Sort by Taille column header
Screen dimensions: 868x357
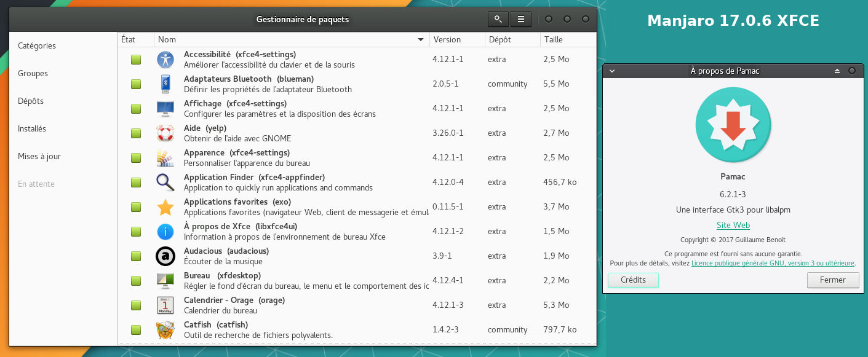pos(568,39)
